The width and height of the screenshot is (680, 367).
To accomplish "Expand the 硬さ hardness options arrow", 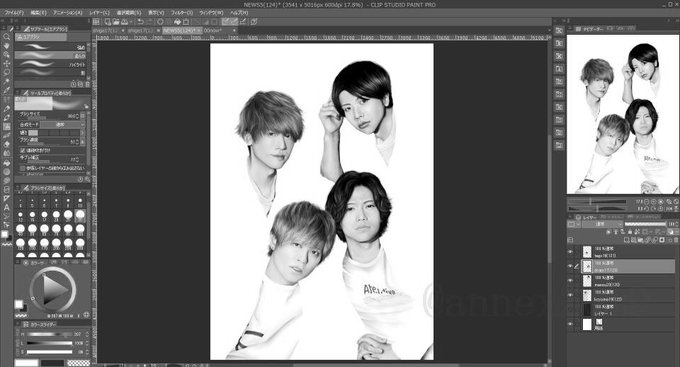I will tap(82, 132).
